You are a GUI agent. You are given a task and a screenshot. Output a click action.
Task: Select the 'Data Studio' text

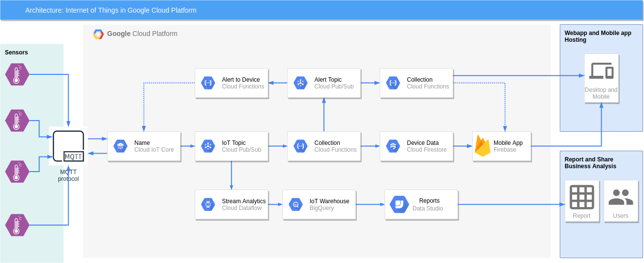coord(428,209)
